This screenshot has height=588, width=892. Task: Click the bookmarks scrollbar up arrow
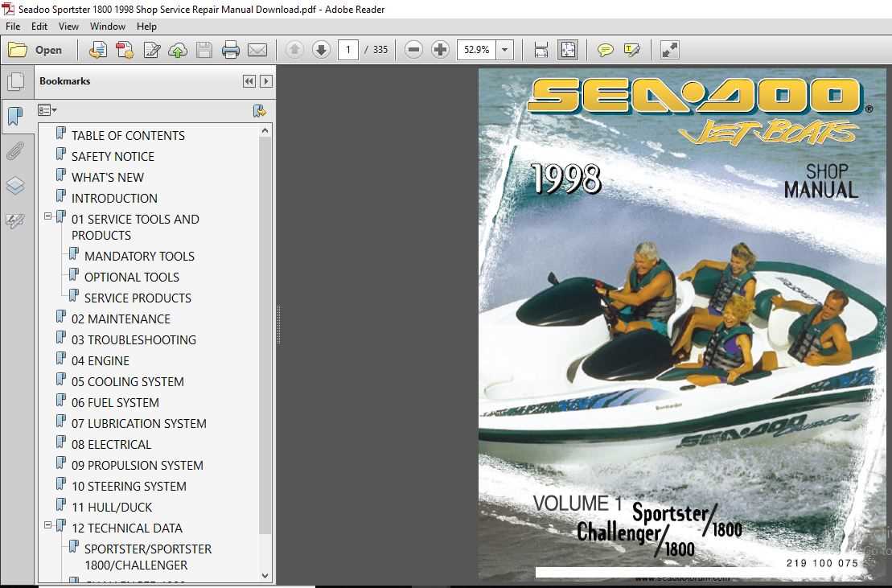[265, 131]
